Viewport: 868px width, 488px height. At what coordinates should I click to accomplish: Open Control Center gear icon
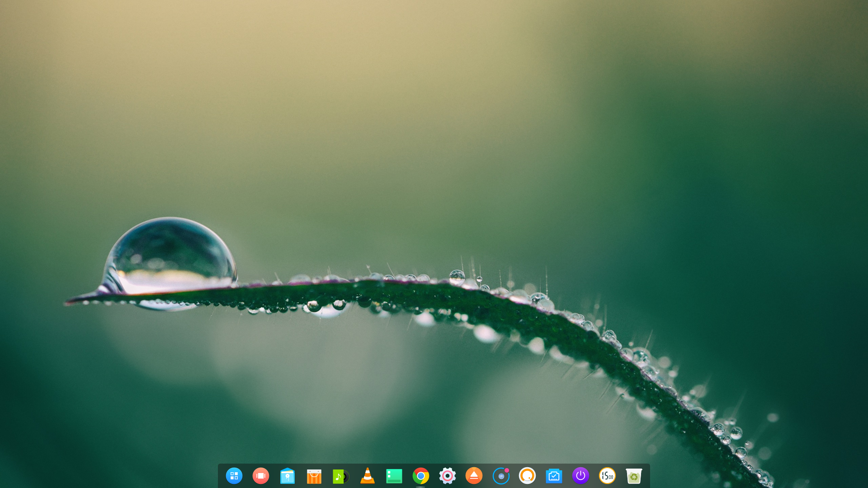pyautogui.click(x=448, y=476)
